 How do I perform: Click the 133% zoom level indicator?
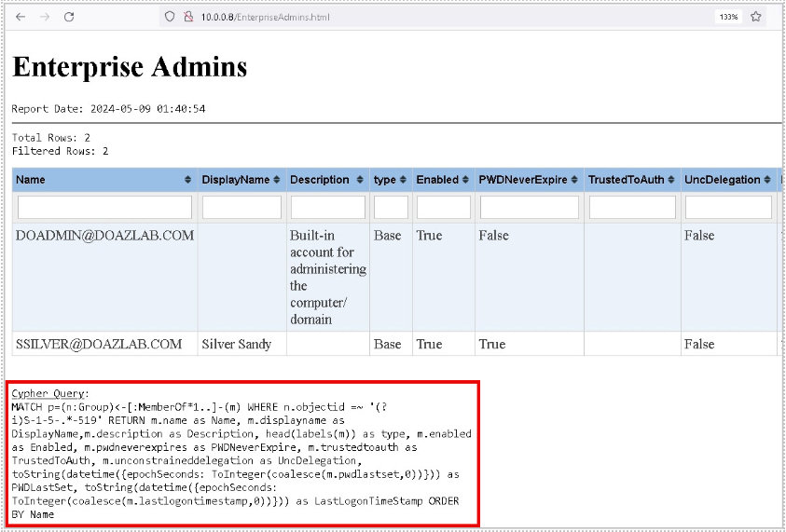click(728, 17)
